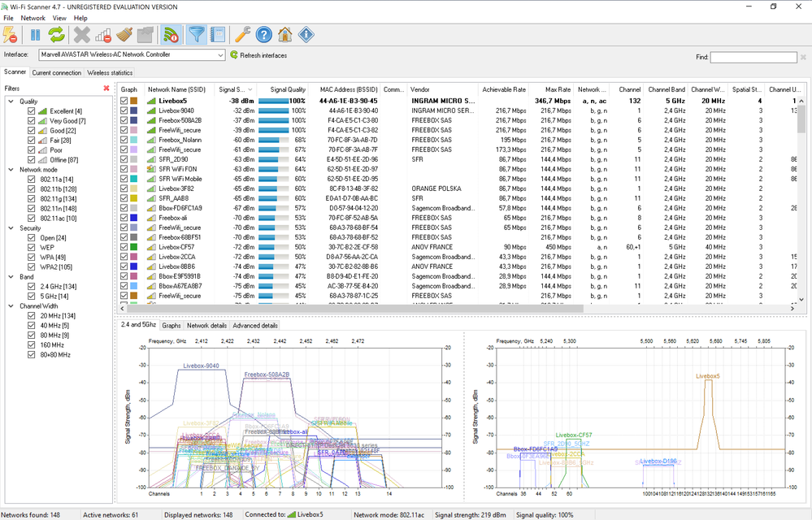Click the blue diamond info icon
Image resolution: width=812 pixels, height=520 pixels.
coord(306,34)
